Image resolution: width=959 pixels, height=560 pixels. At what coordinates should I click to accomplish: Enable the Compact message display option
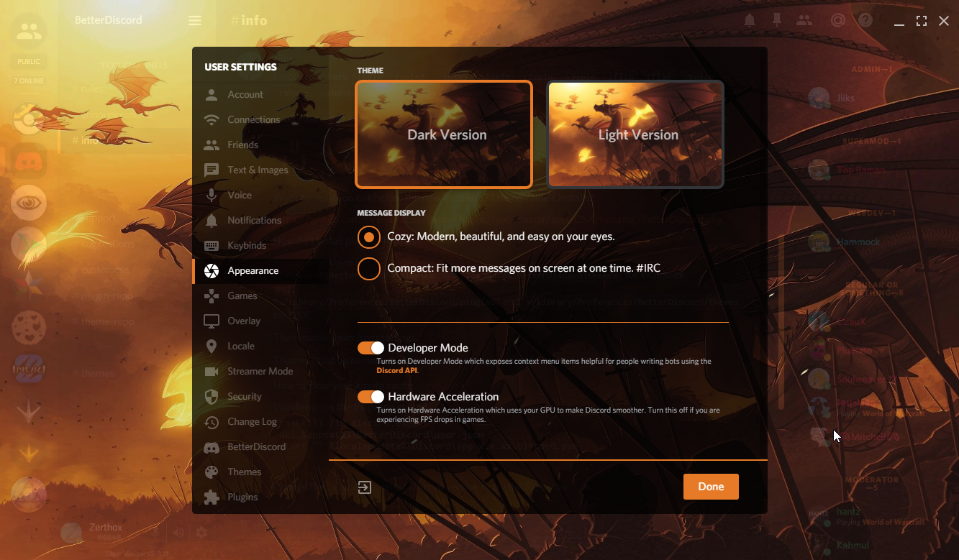(x=368, y=268)
